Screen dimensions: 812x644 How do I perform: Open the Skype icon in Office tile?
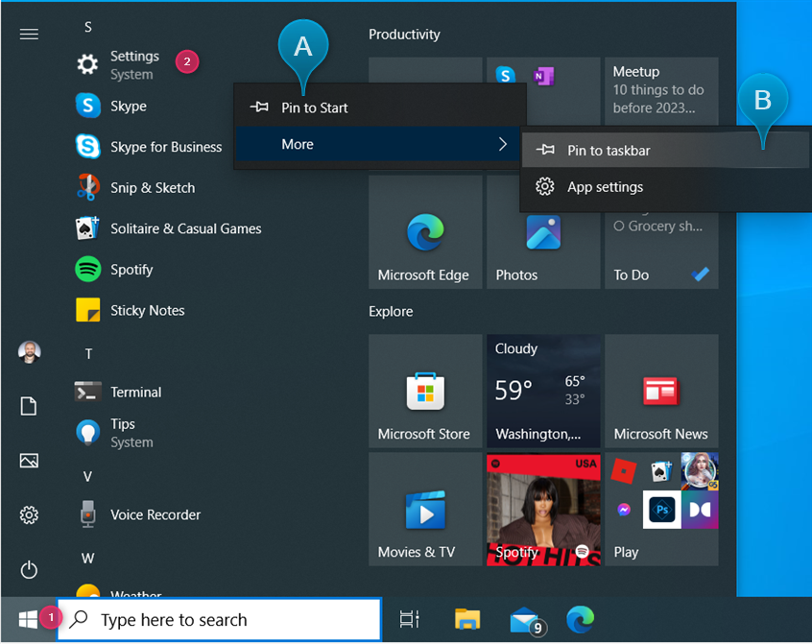point(506,76)
